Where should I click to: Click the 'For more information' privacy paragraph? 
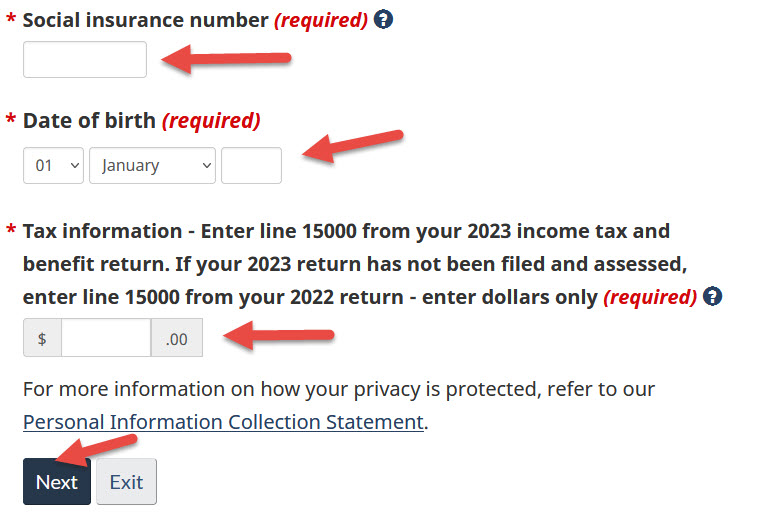338,389
